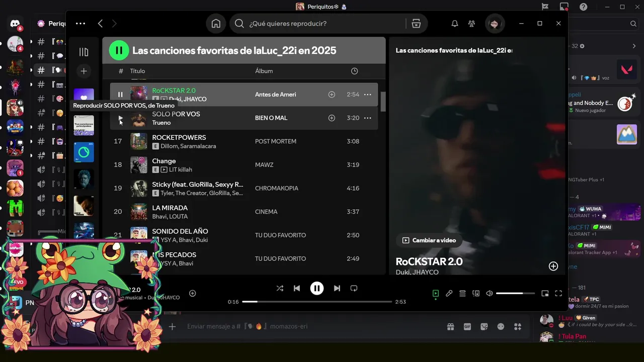Open artist Trueno under SOLO POR VOS

(x=162, y=123)
